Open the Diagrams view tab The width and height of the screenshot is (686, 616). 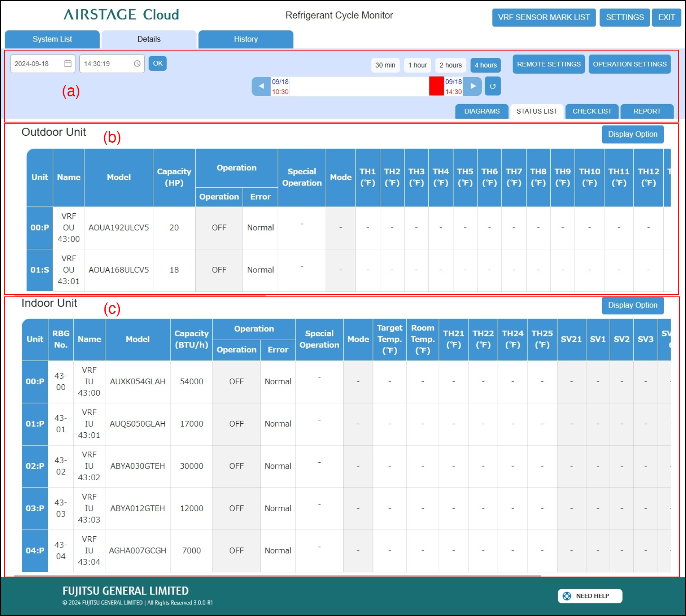(x=482, y=111)
